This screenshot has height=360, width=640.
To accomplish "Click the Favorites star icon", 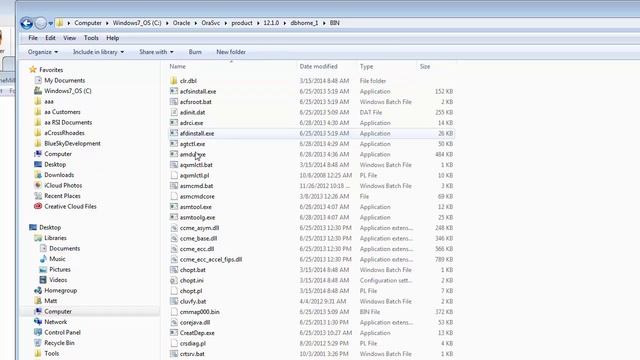I will 33,70.
